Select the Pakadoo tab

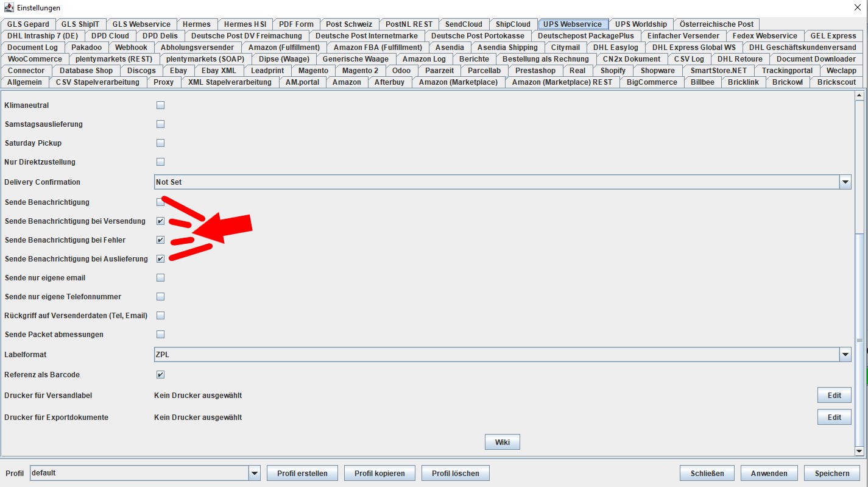pos(86,48)
